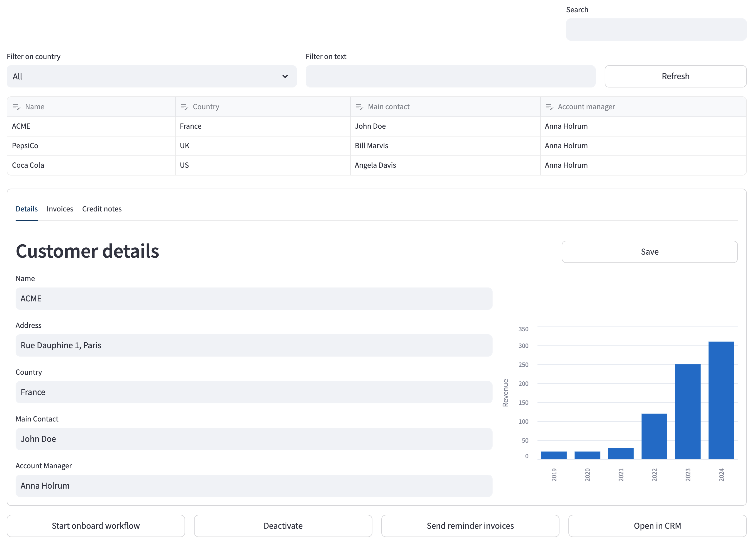Image resolution: width=756 pixels, height=546 pixels.
Task: Select the Details tab
Action: click(27, 209)
